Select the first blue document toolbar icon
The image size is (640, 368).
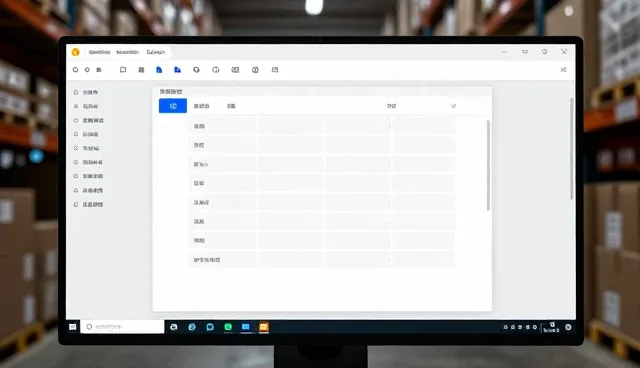(x=159, y=70)
